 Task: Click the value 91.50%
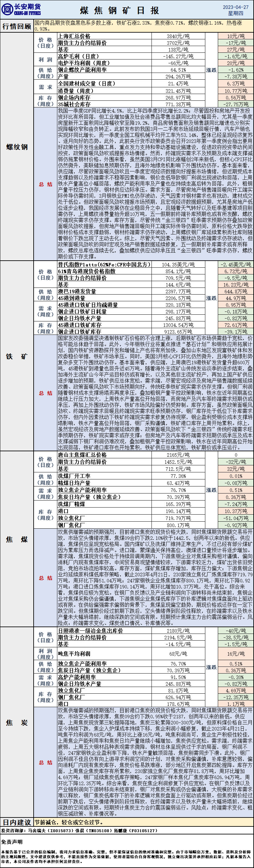coord(178,677)
